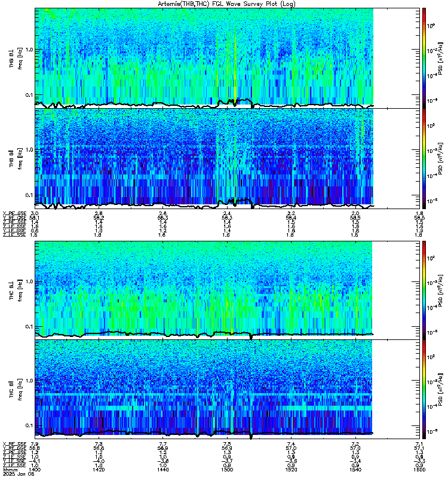448x478 pixels.
Task: Click the THB B-parallel panel color bar
Action: point(424,158)
